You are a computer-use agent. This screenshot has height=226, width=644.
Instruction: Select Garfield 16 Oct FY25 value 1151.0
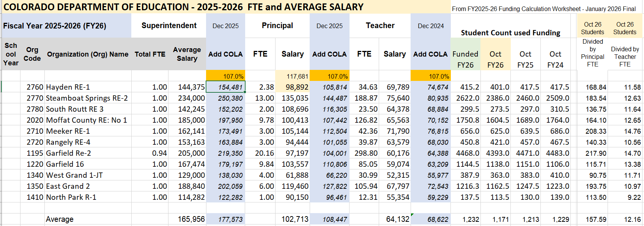pyautogui.click(x=525, y=164)
